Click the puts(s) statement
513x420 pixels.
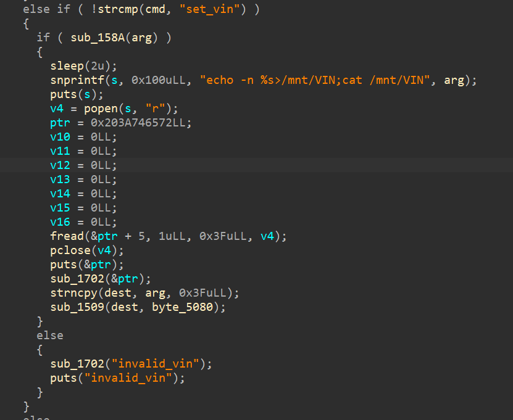coord(77,94)
